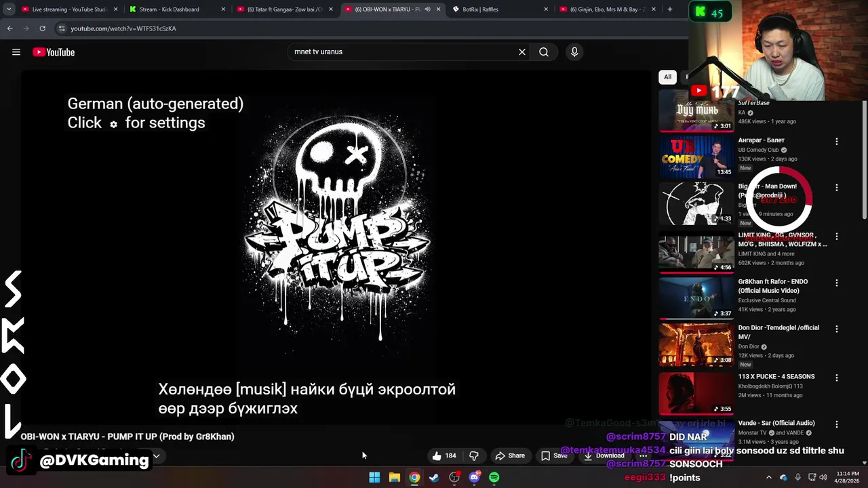Screen dimensions: 868x488
Task: Open Windows Start menu
Action: (374, 477)
